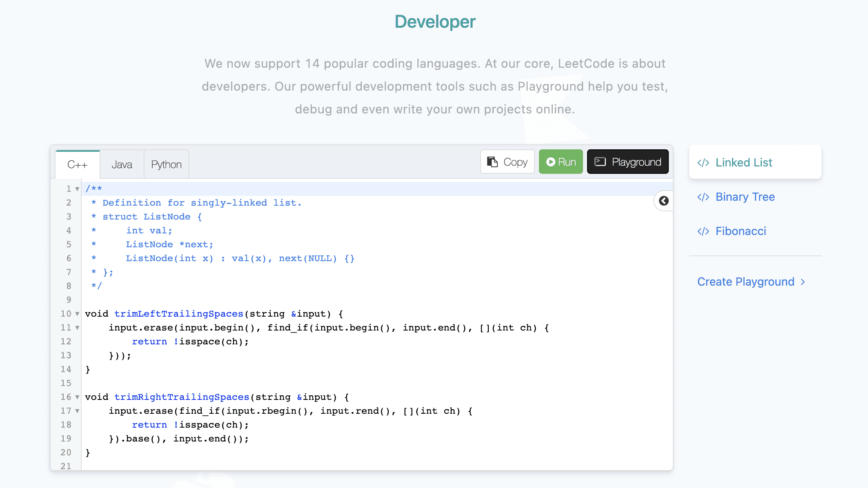Click the code icon beside Linked List
Image resolution: width=868 pixels, height=488 pixels.
(x=703, y=163)
